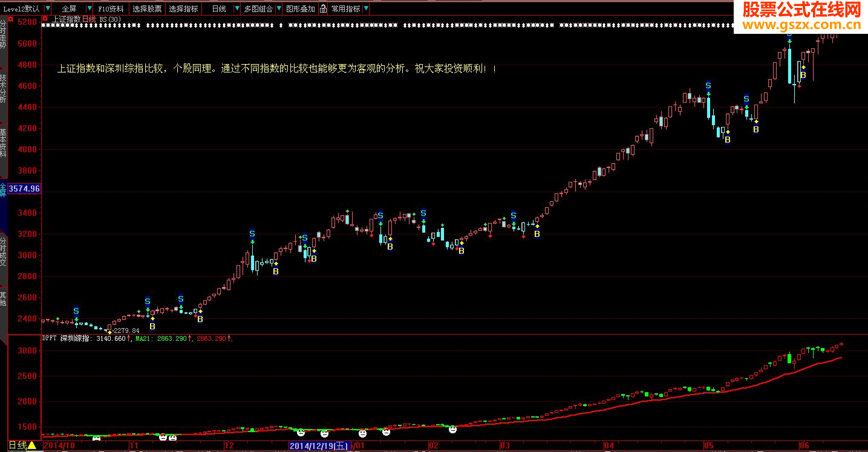Select the 日线 period button in toolbar

218,9
